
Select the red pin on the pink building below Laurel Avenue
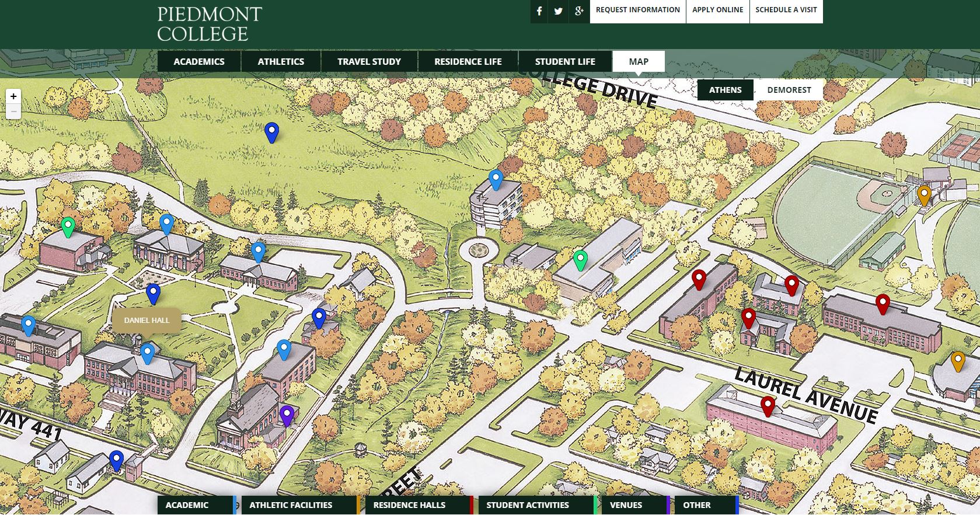pyautogui.click(x=768, y=406)
